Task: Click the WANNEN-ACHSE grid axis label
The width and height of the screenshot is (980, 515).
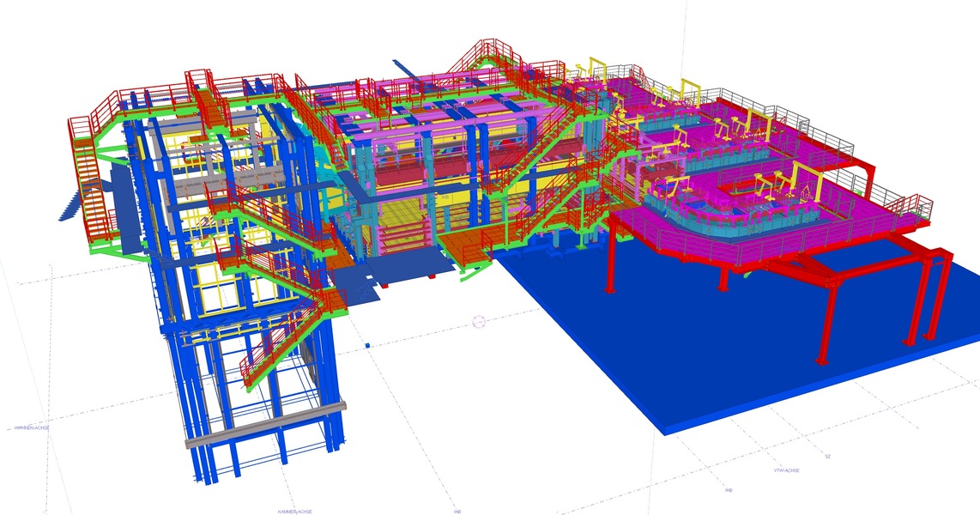Action: coord(32,427)
